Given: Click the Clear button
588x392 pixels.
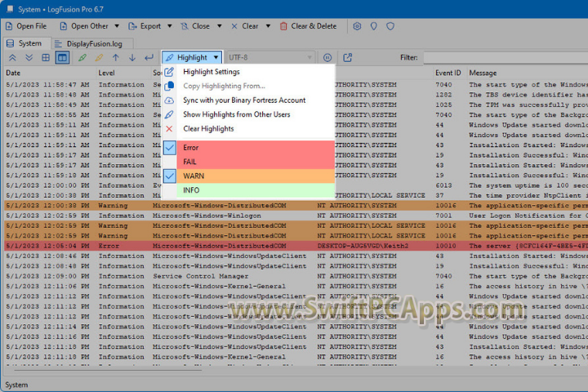Looking at the screenshot, I should [x=244, y=26].
